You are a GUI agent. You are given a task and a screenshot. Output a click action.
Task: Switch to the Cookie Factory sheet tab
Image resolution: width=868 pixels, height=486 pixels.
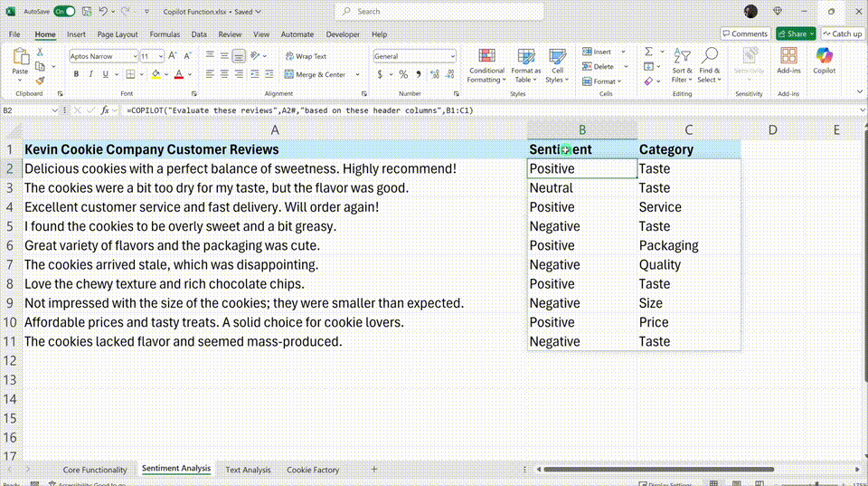pyautogui.click(x=313, y=470)
